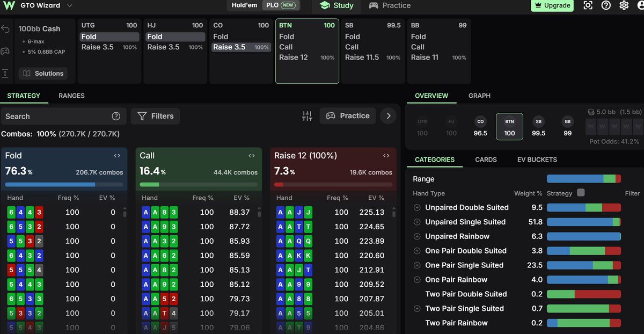The width and height of the screenshot is (644, 334).
Task: Expand the Call column arrows
Action: point(251,156)
